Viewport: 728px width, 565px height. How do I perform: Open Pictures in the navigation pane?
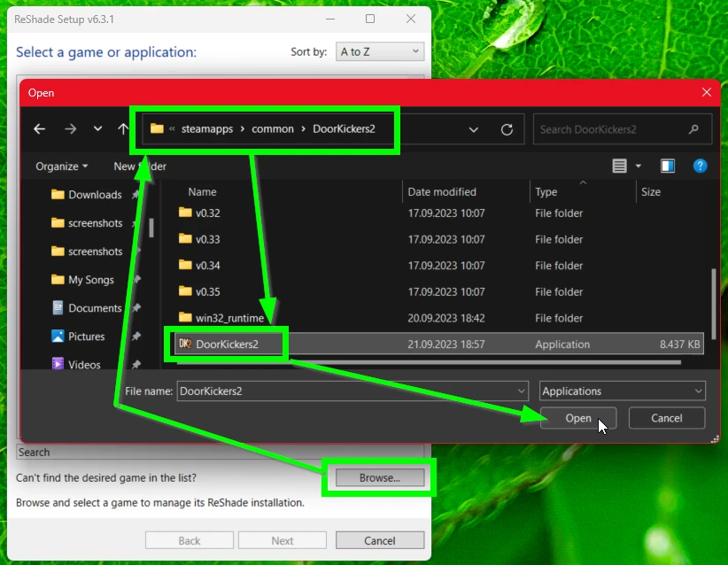(87, 337)
